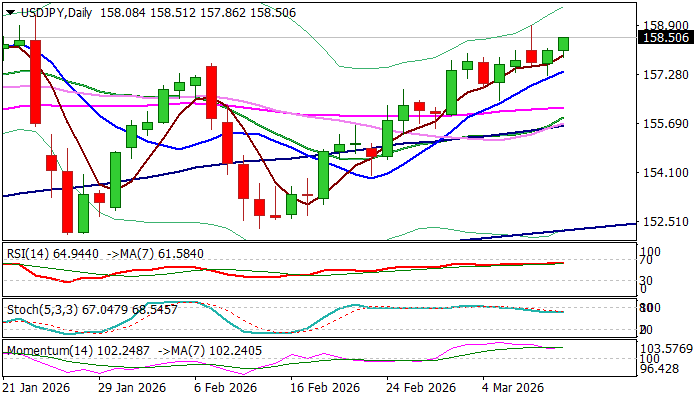Click the black triangle beside USDJPY,Daily

(x=9, y=10)
